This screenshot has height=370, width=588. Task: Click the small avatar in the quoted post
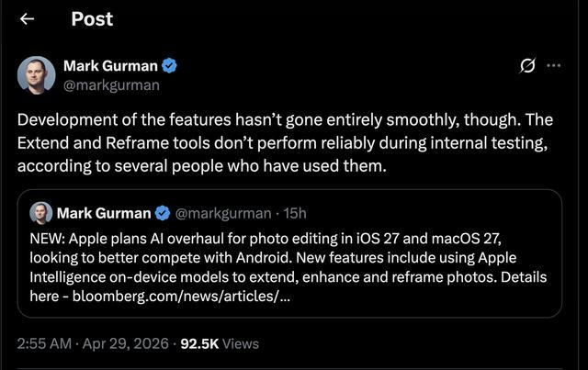pyautogui.click(x=41, y=213)
